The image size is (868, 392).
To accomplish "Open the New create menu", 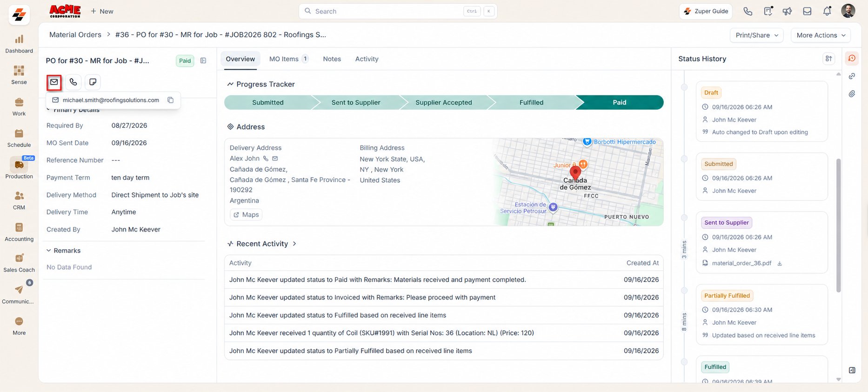I will (102, 11).
